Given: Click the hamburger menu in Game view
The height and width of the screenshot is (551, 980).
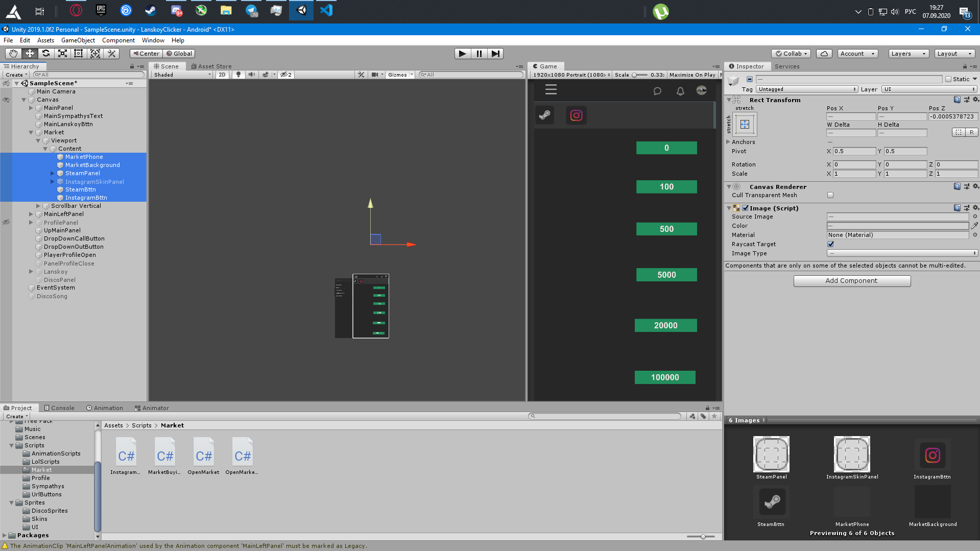Looking at the screenshot, I should [551, 89].
